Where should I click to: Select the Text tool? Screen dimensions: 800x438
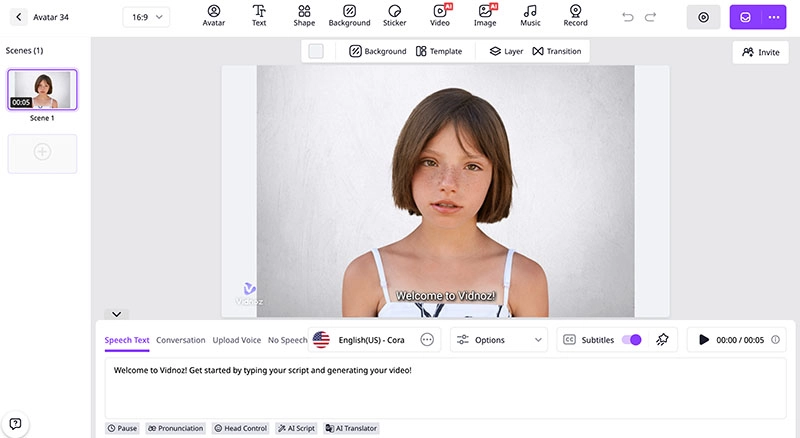[259, 16]
